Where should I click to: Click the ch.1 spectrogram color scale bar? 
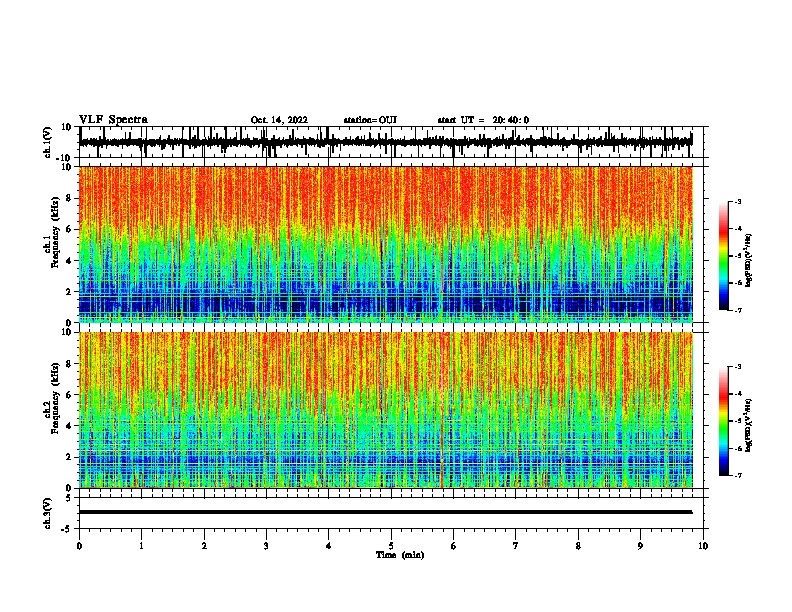coord(724,256)
